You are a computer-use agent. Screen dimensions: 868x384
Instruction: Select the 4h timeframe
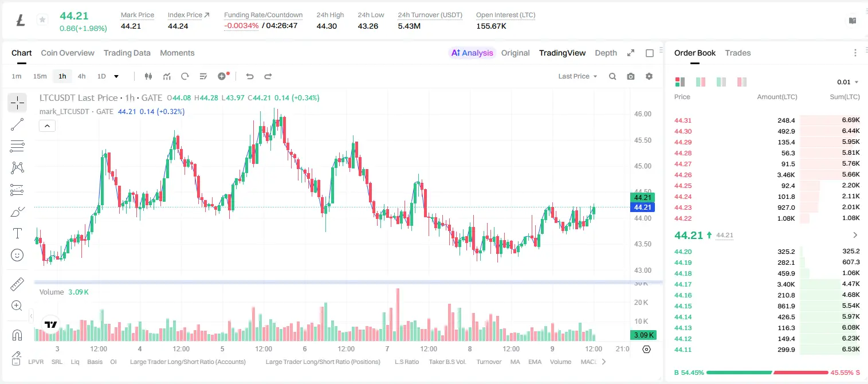tap(81, 76)
